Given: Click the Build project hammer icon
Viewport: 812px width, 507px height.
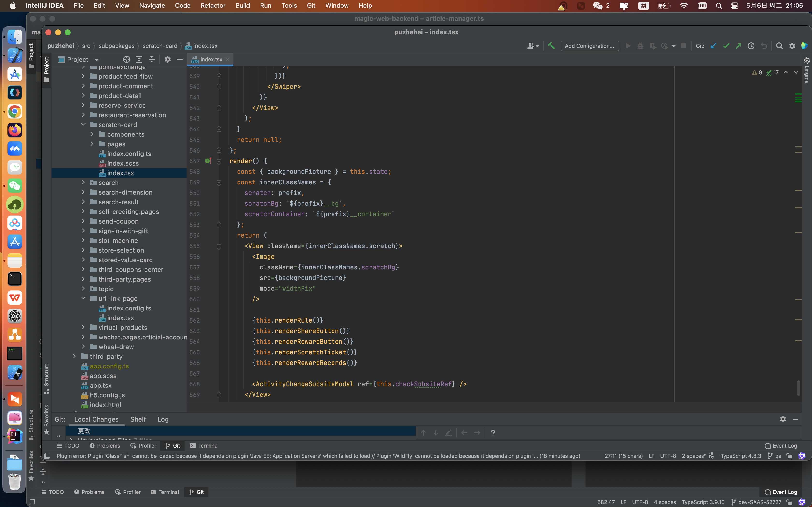Looking at the screenshot, I should 551,46.
